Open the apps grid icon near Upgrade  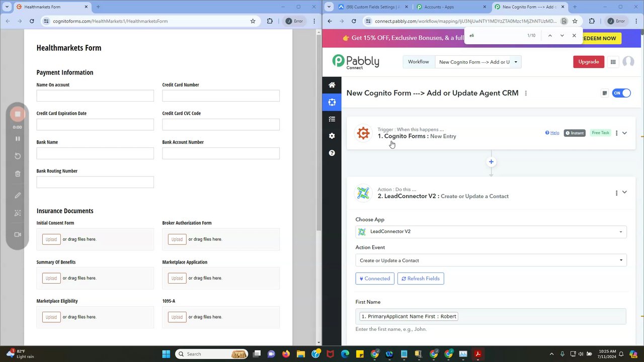(613, 62)
